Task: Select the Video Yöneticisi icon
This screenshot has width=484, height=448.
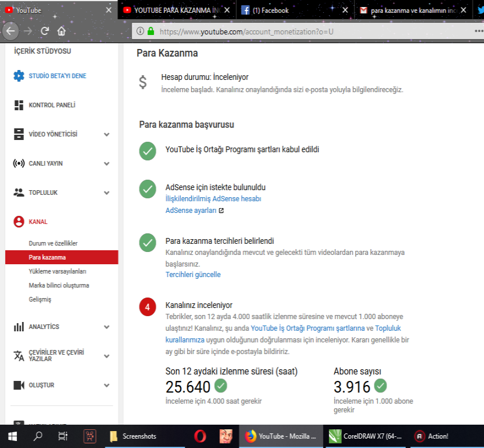Action: point(19,134)
